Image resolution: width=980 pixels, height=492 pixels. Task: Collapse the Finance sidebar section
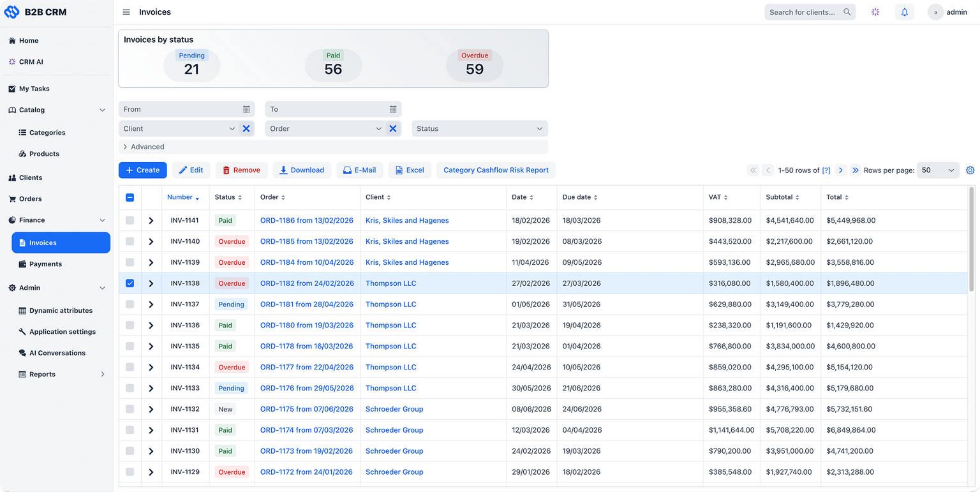click(x=102, y=220)
